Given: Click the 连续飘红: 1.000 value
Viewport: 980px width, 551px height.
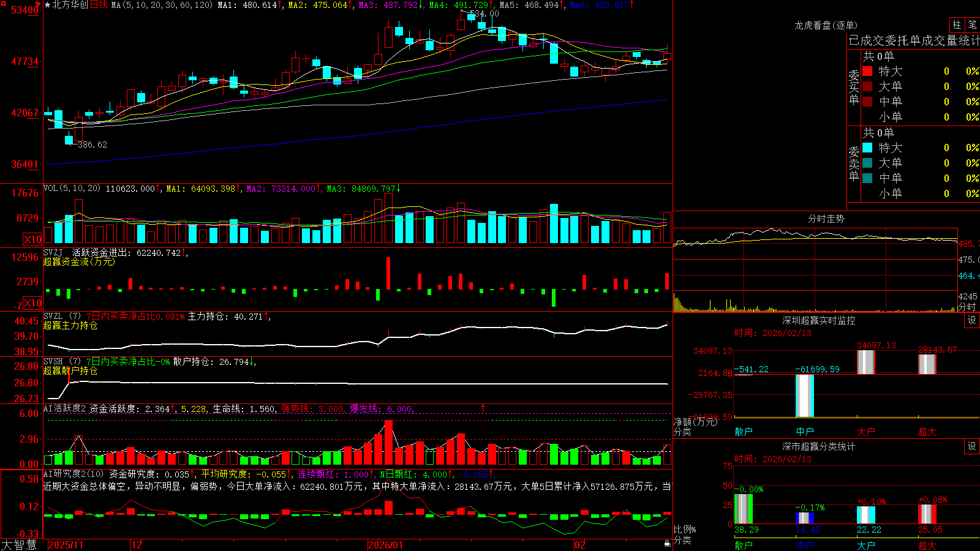Looking at the screenshot, I should click(x=334, y=474).
